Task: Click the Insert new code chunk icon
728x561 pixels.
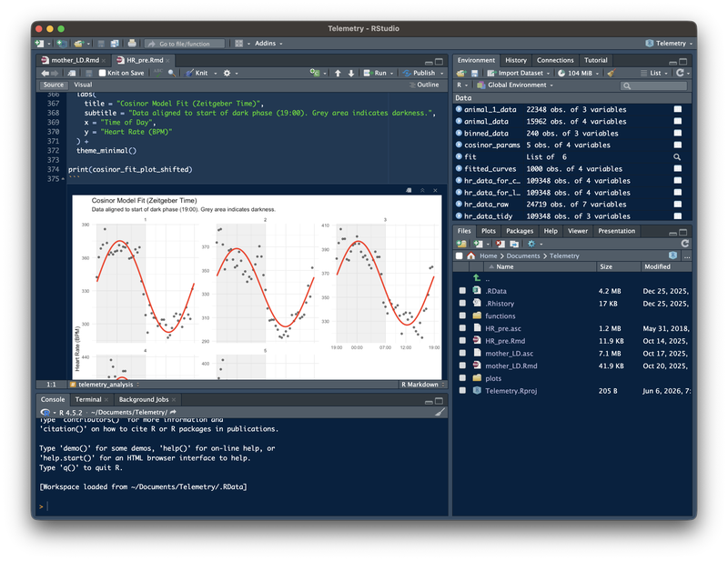Action: tap(315, 73)
